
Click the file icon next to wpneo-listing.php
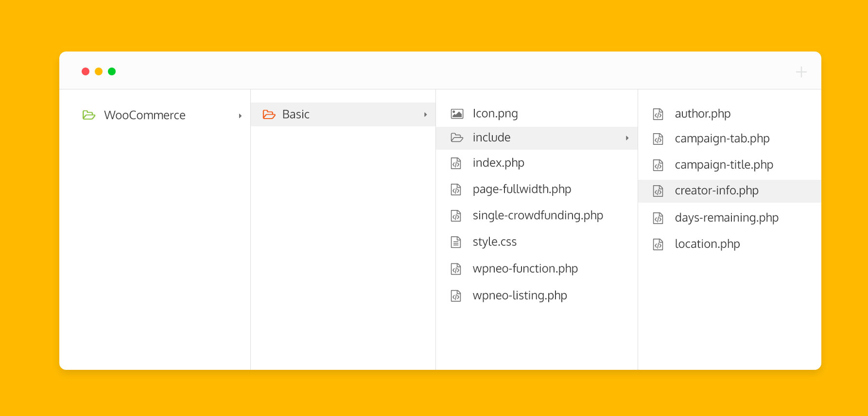point(456,295)
